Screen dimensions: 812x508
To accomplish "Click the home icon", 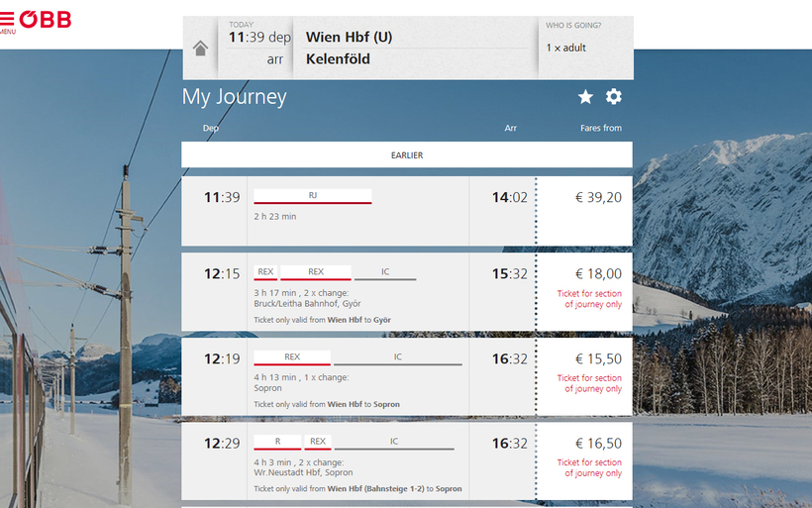I will [201, 49].
